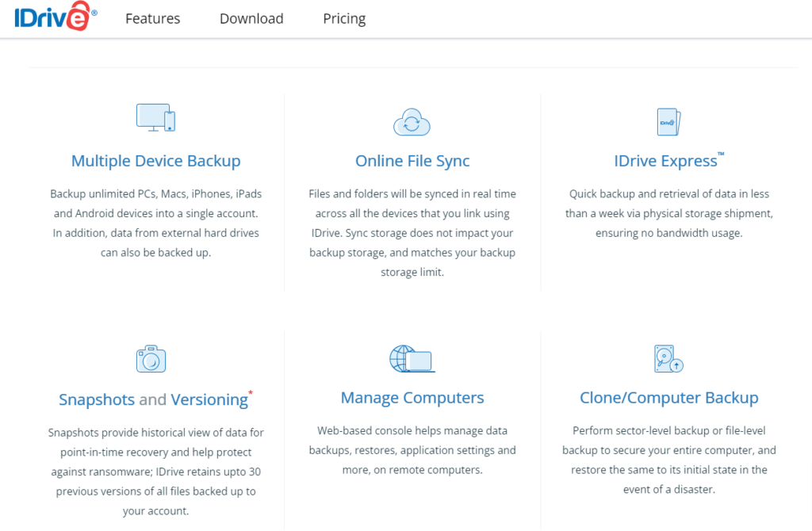Viewport: 812px width, 531px height.
Task: Click the Multiple Device Backup monitor icon
Action: (x=156, y=117)
